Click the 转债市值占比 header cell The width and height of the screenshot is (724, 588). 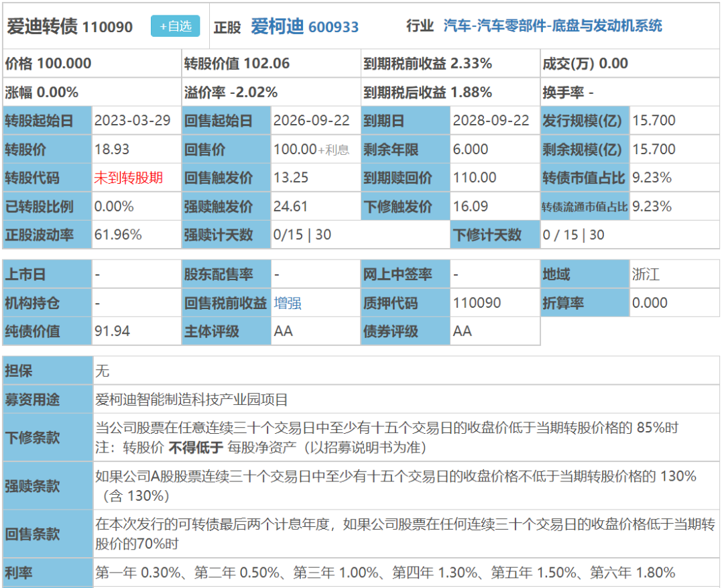pos(585,178)
